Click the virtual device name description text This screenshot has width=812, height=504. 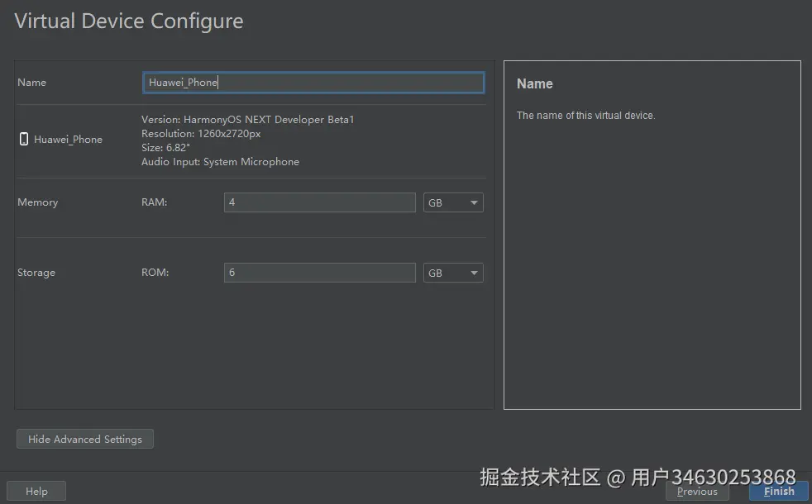tap(585, 116)
